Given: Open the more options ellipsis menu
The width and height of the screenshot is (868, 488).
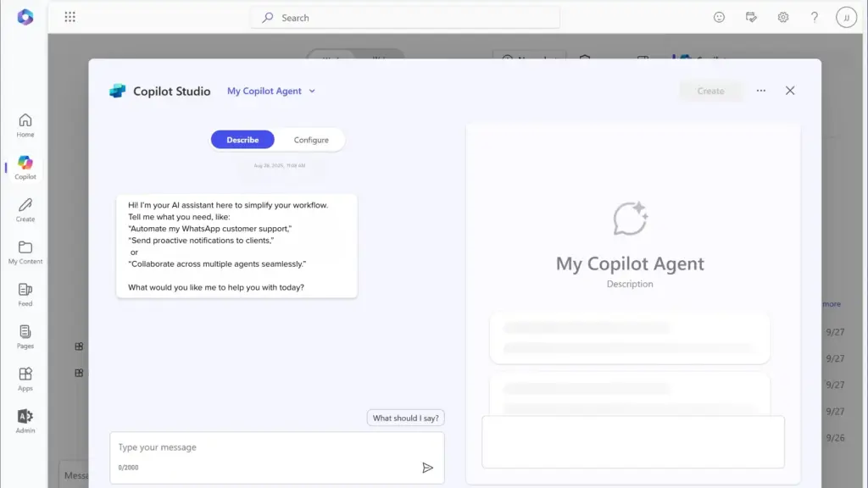Looking at the screenshot, I should pos(761,91).
